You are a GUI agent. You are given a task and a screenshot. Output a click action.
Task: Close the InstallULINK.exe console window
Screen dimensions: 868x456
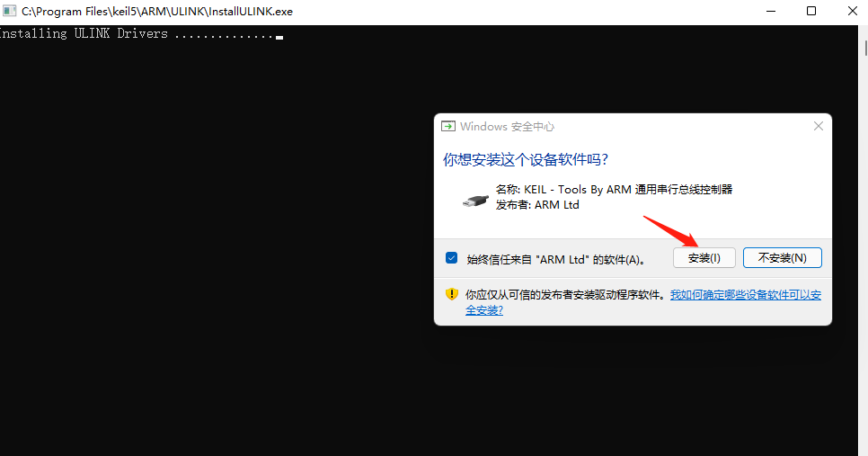pyautogui.click(x=853, y=11)
